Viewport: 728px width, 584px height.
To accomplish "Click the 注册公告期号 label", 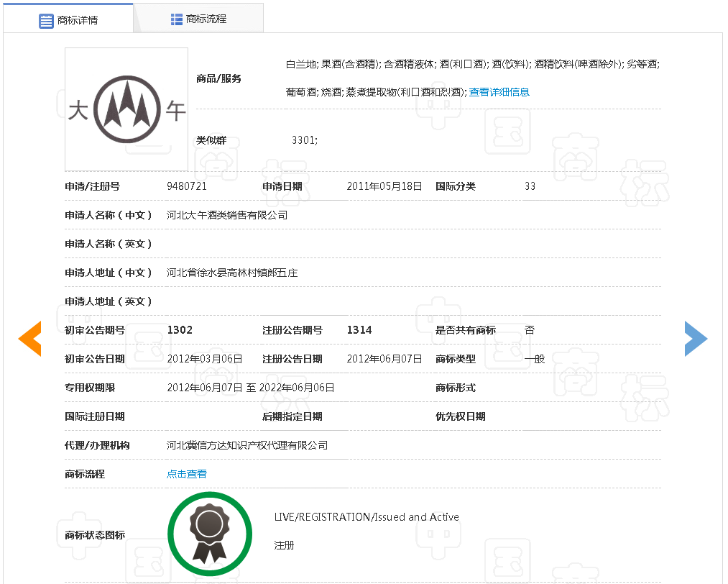I will coord(292,330).
